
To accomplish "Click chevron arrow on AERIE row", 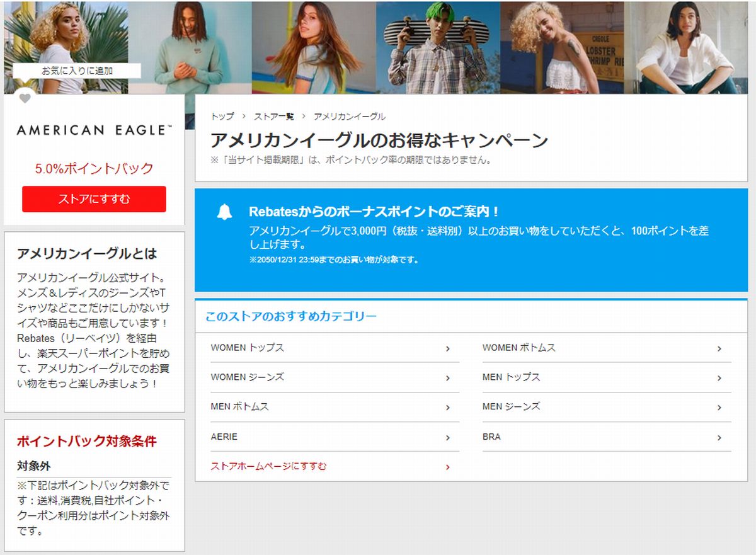I will [448, 437].
